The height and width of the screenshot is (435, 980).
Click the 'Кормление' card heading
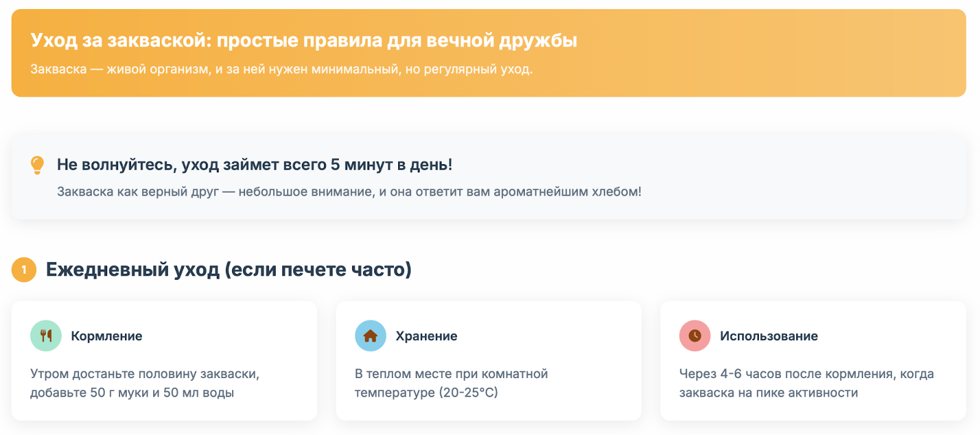tap(107, 336)
